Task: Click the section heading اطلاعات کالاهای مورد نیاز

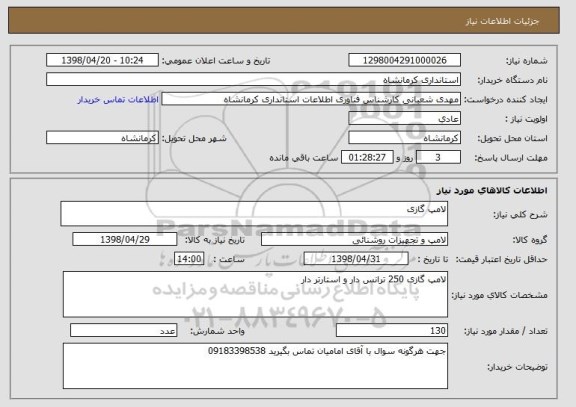Action: [492, 190]
